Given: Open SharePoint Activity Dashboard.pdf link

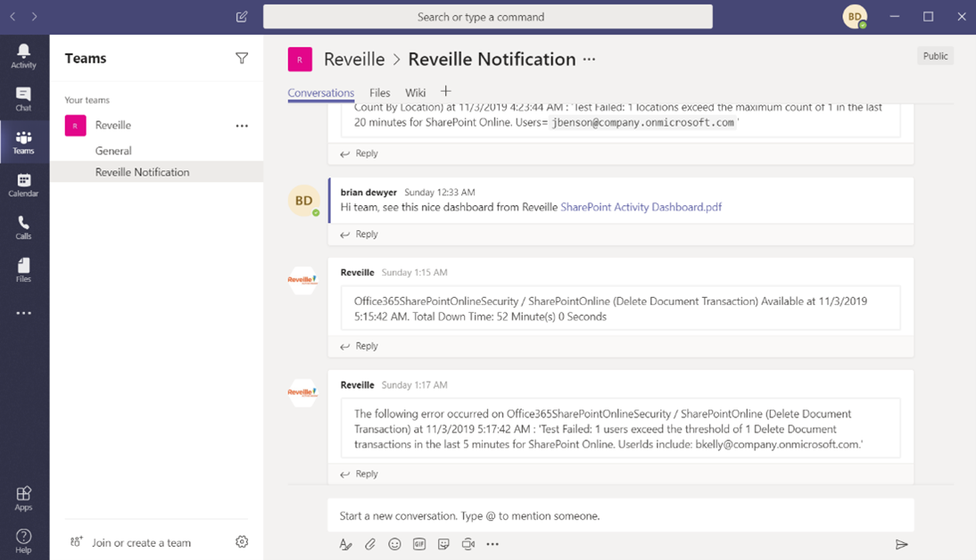Looking at the screenshot, I should [x=641, y=207].
